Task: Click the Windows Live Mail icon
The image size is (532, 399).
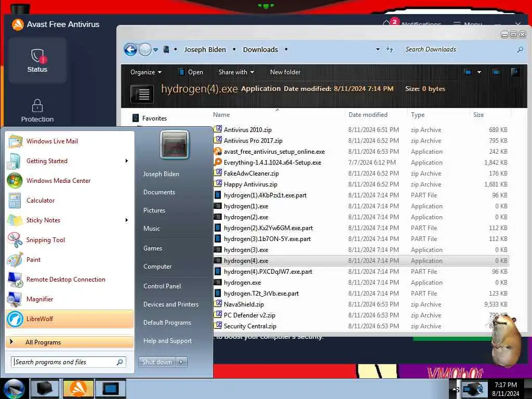Action: click(15, 141)
